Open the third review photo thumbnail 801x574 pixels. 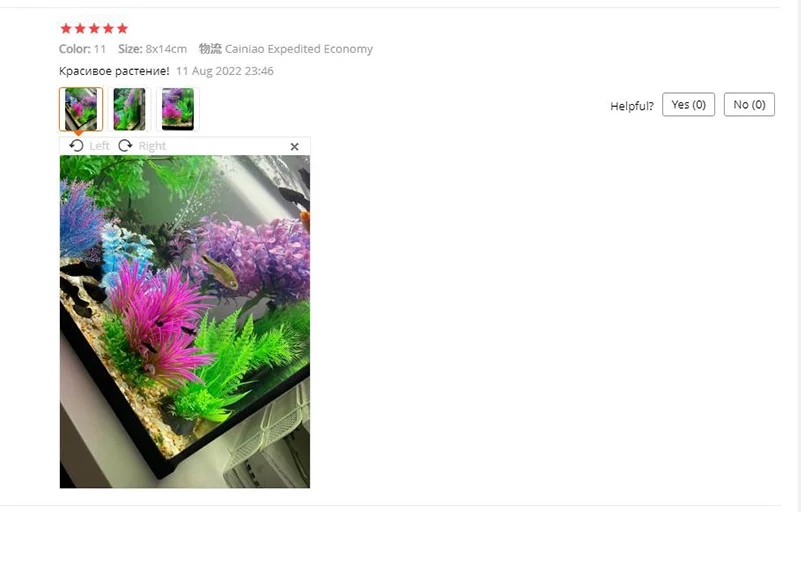[178, 109]
